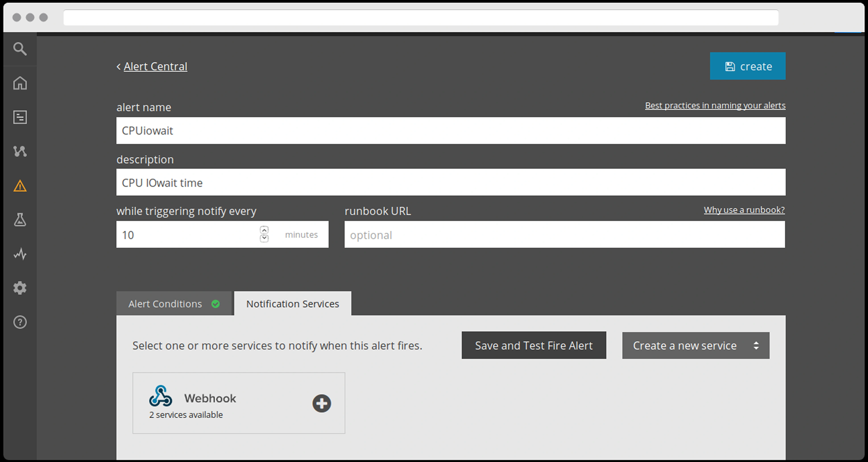The height and width of the screenshot is (462, 868).
Task: Click the search magnifier sidebar icon
Action: (x=20, y=49)
